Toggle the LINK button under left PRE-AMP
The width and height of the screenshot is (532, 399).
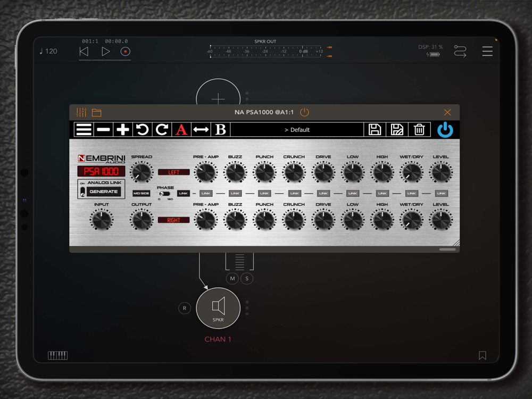tap(205, 194)
